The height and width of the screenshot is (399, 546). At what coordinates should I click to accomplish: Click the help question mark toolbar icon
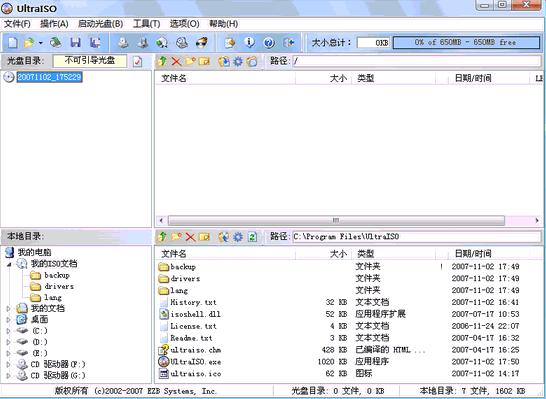coord(268,42)
